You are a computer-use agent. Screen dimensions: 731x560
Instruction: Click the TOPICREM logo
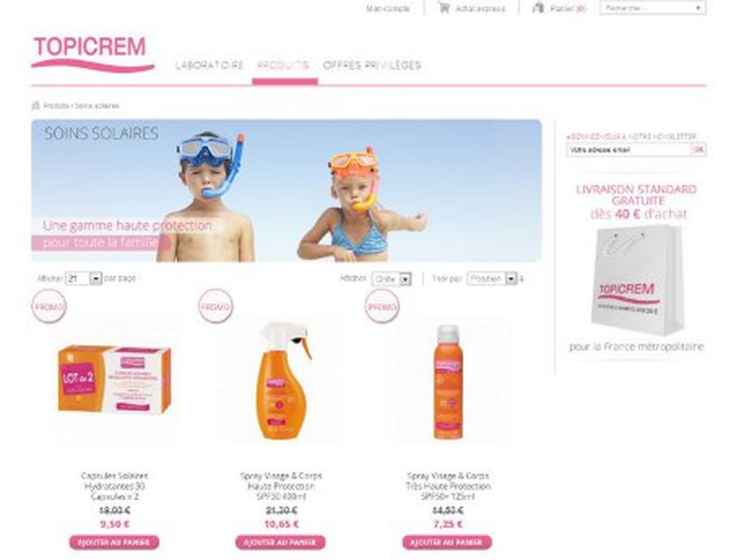coord(92,53)
